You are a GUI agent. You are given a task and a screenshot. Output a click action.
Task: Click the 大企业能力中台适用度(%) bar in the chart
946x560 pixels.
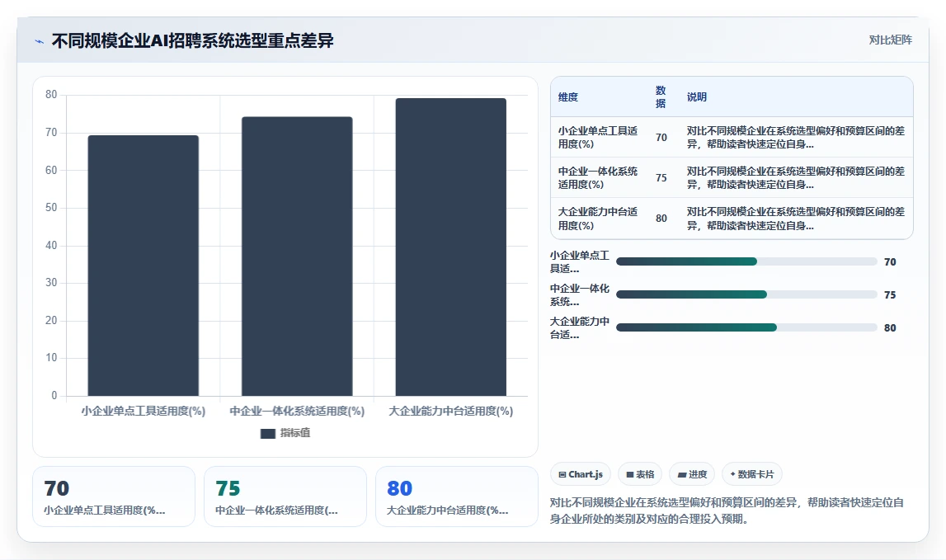click(x=450, y=247)
